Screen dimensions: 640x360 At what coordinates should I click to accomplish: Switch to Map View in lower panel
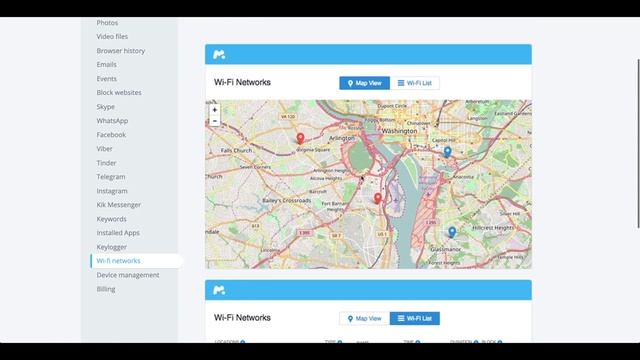pyautogui.click(x=364, y=318)
